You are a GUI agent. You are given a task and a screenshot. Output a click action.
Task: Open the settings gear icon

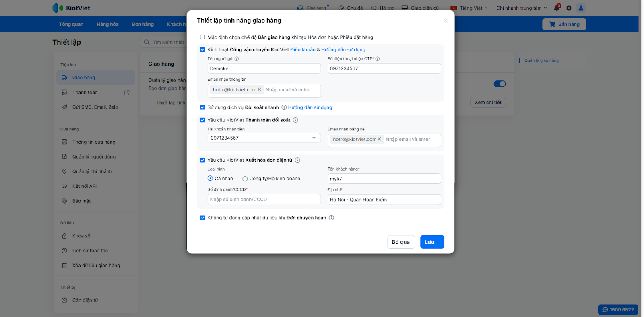pos(569,8)
